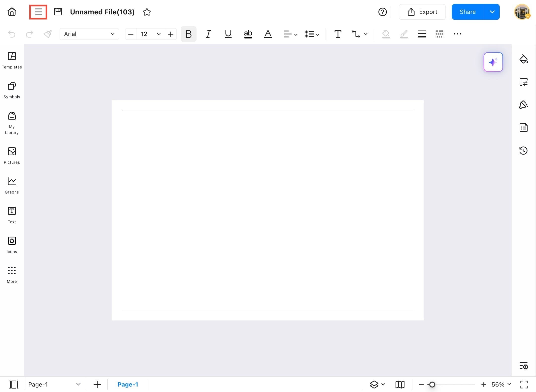
Task: Toggle bold formatting
Action: (x=188, y=34)
